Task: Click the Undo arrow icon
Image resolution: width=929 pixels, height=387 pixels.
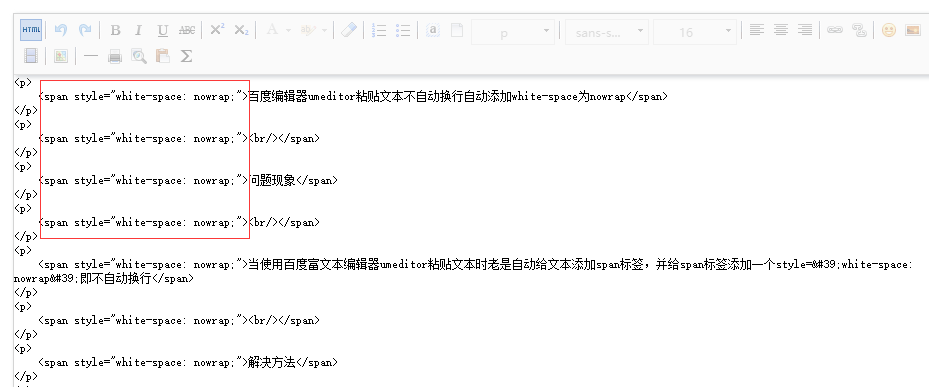Action: pyautogui.click(x=60, y=30)
